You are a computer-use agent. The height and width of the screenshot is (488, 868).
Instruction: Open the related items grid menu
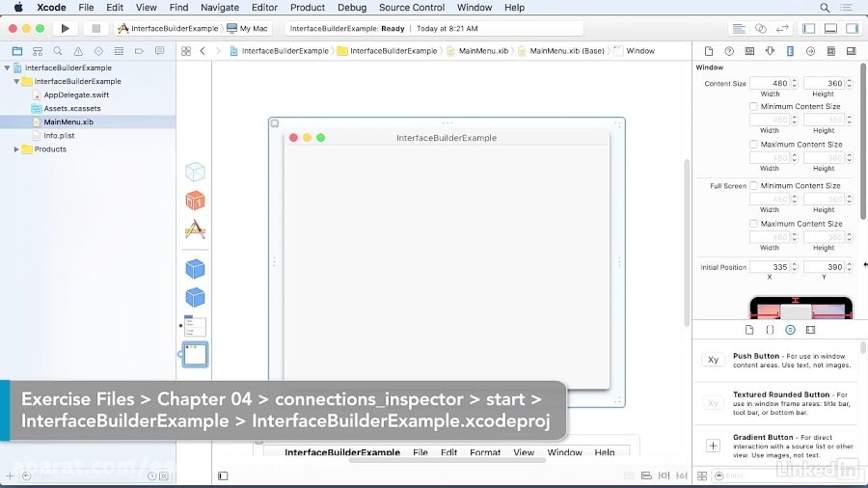tap(186, 51)
